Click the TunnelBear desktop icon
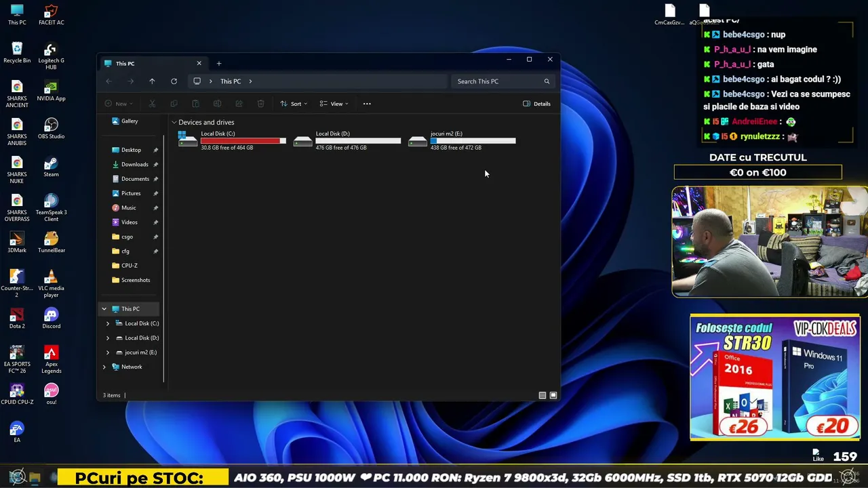Image resolution: width=868 pixels, height=488 pixels. point(51,243)
